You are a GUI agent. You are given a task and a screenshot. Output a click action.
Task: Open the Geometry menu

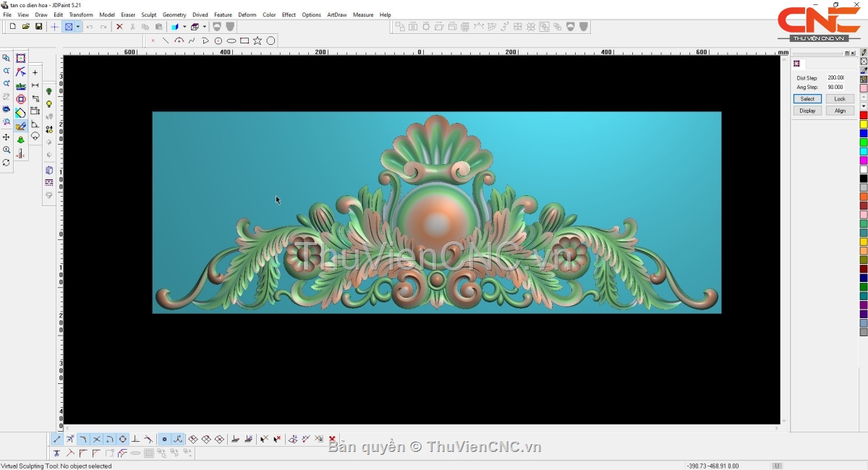tap(174, 14)
